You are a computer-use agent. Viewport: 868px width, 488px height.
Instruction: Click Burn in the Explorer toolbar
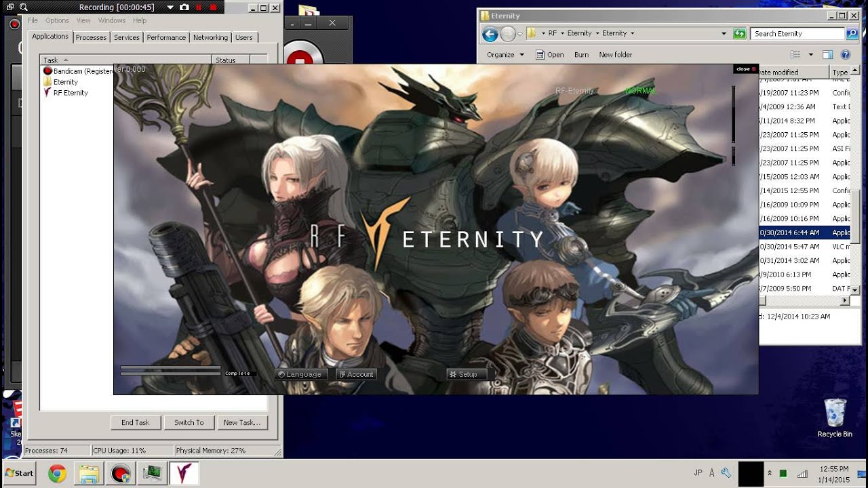[x=581, y=54]
